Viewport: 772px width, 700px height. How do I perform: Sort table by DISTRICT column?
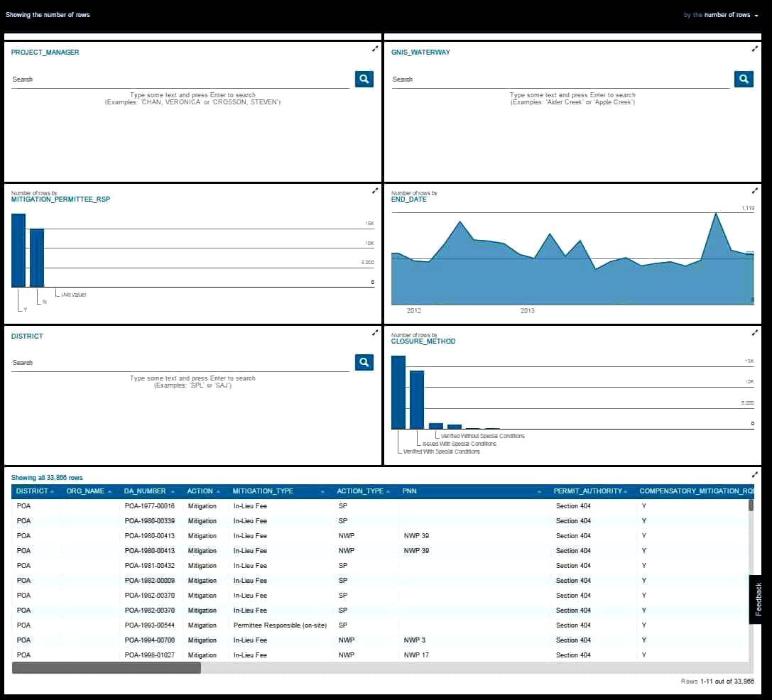tap(32, 491)
